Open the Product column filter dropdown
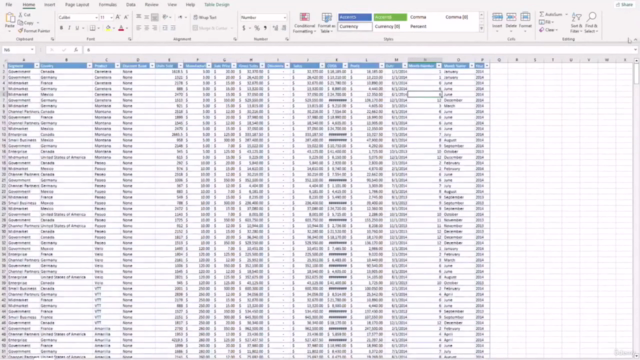 tap(118, 66)
